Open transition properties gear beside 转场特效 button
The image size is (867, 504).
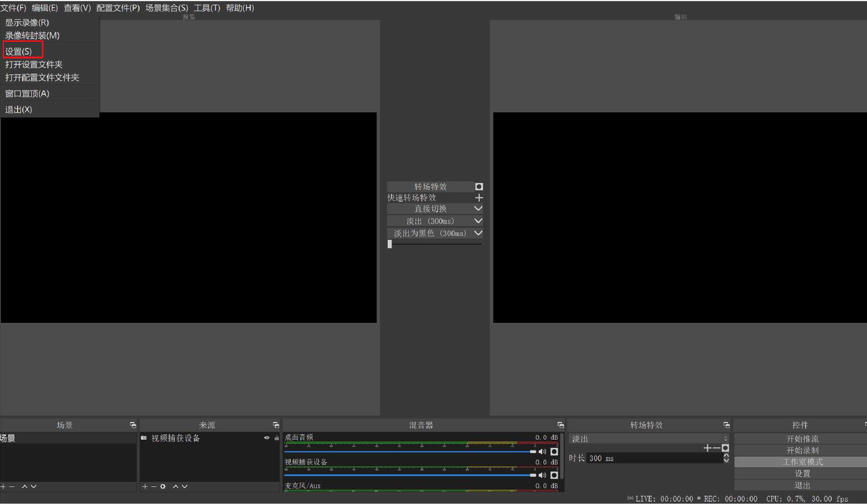pos(479,187)
